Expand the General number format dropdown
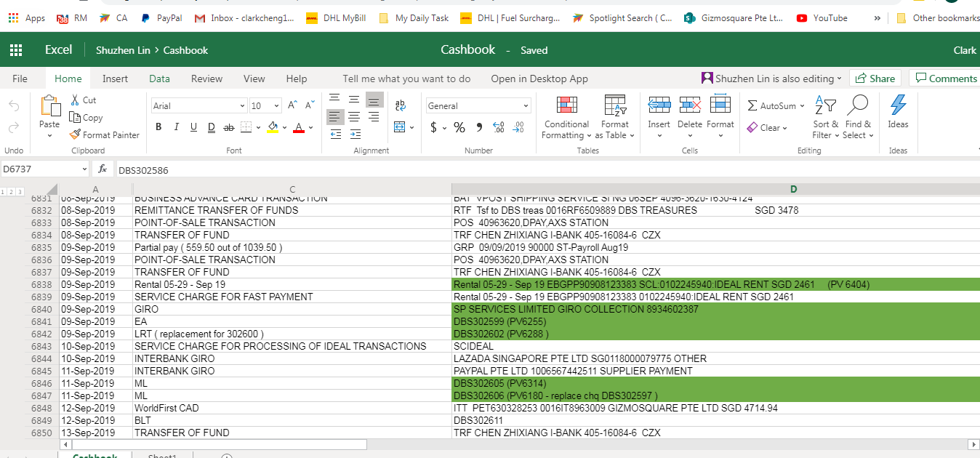The width and height of the screenshot is (980, 458). (x=526, y=106)
